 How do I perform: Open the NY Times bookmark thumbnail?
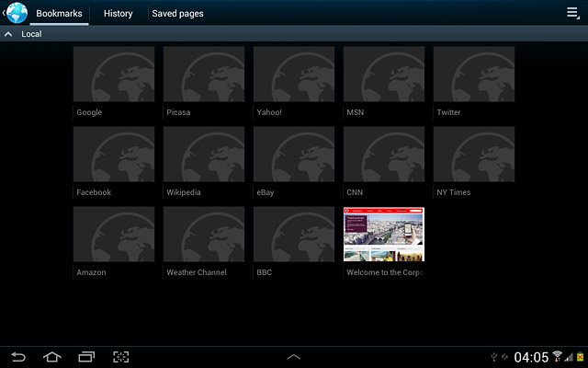474,154
